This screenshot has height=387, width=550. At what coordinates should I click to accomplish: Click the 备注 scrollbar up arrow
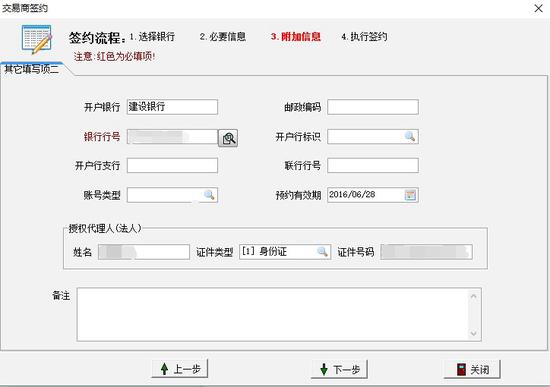474,296
